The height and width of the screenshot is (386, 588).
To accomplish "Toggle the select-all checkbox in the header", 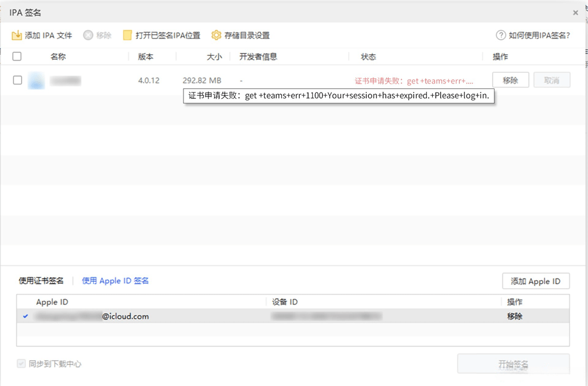I will (x=17, y=56).
